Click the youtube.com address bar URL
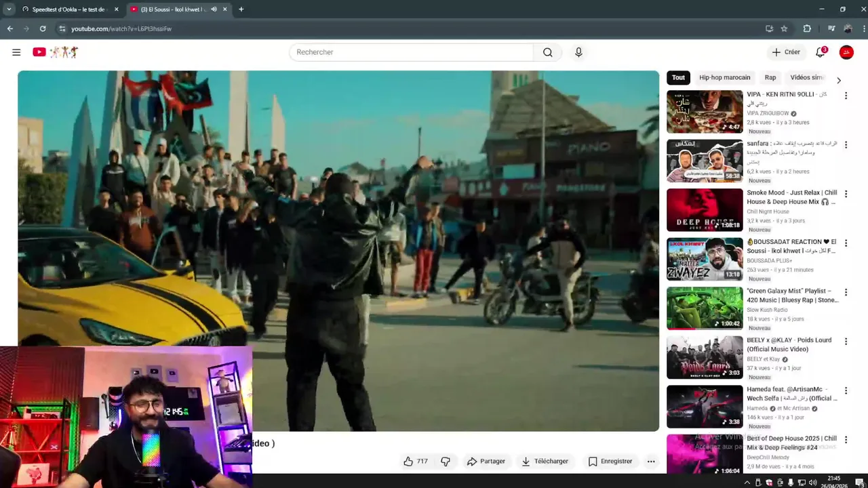 pos(121,28)
